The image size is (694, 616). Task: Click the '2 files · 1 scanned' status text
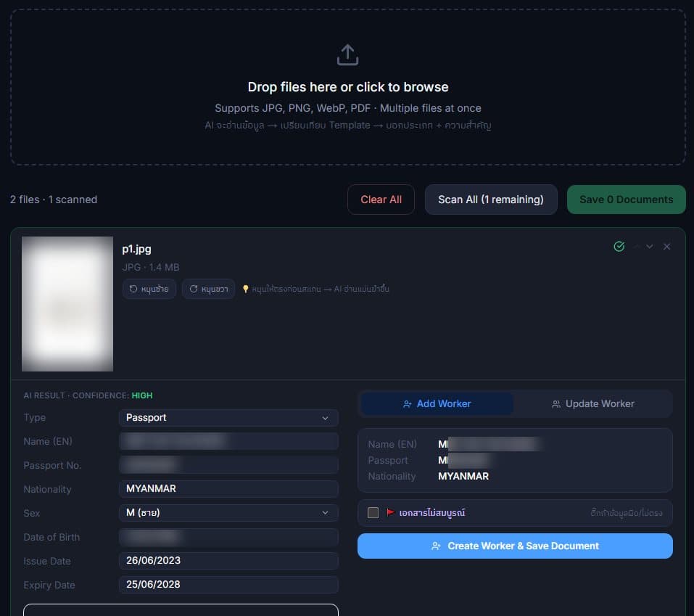54,200
